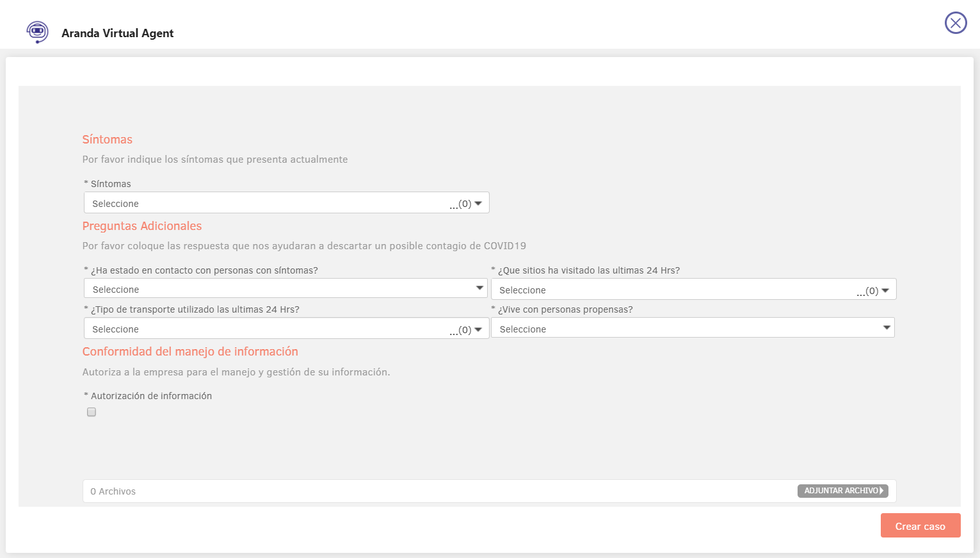Viewport: 980px width, 558px height.
Task: Click the Preguntas Adicionales heading
Action: [x=142, y=226]
